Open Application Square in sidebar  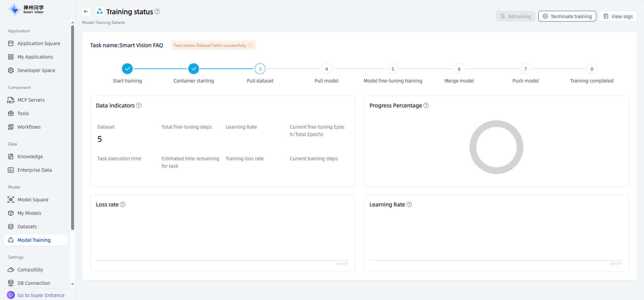(x=39, y=43)
